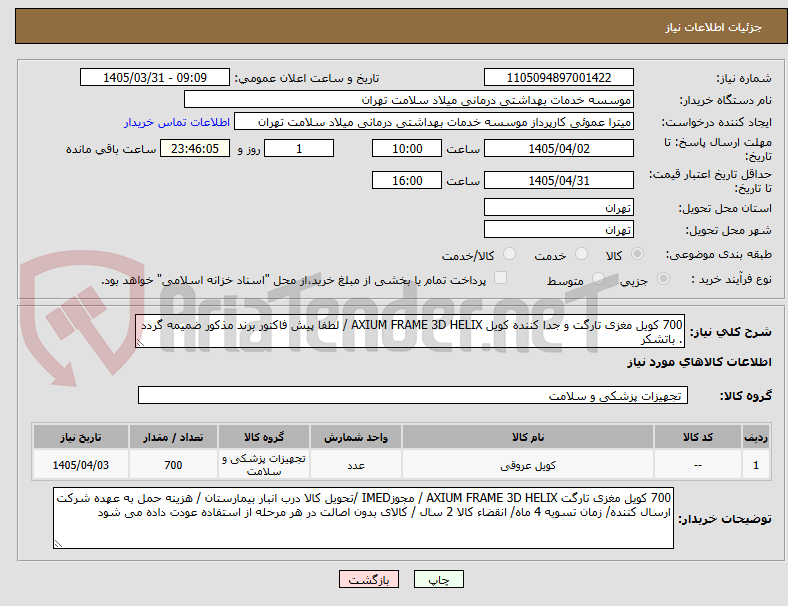Select the کالا radio button
This screenshot has height=606, width=788.
pyautogui.click(x=637, y=254)
